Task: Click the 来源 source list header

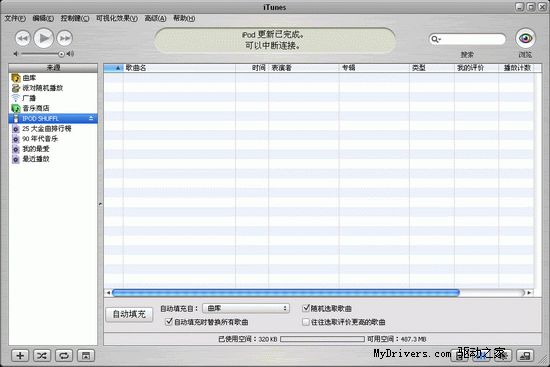Action: pyautogui.click(x=53, y=68)
